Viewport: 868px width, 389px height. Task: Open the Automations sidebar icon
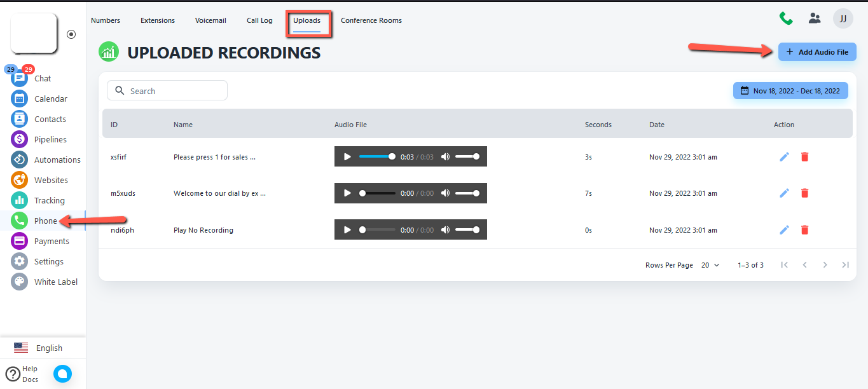pos(20,160)
